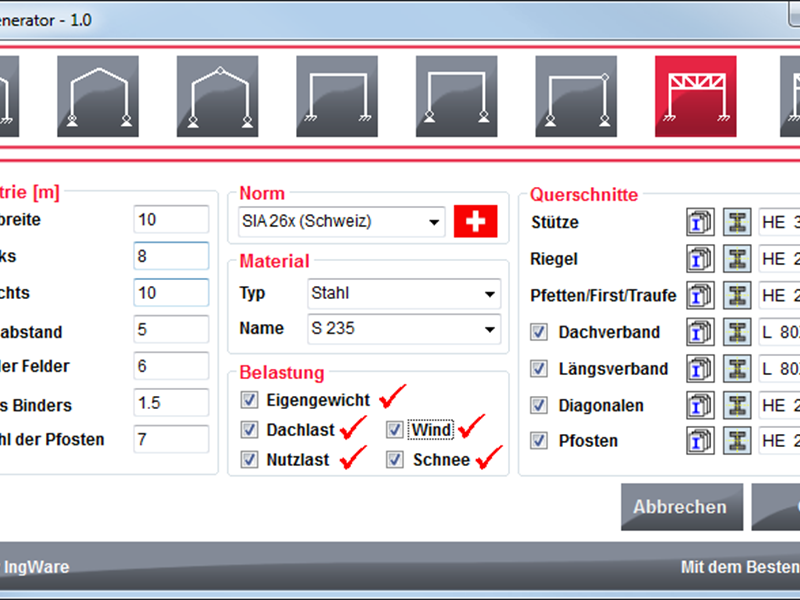The image size is (800, 600).
Task: Click the I-beam section icon for Riegel
Action: [x=737, y=259]
